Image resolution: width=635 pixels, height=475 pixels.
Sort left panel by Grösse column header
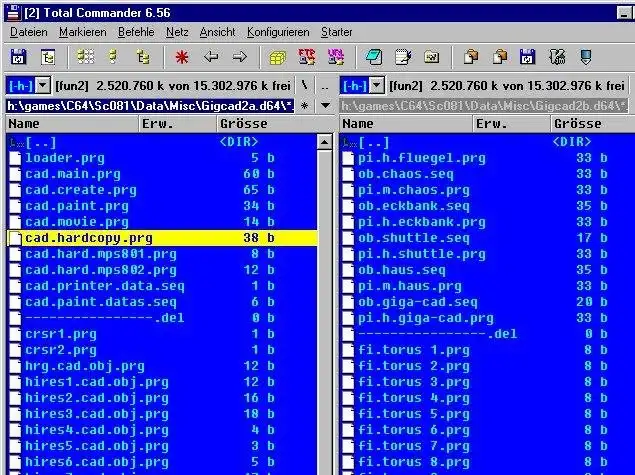coord(275,124)
